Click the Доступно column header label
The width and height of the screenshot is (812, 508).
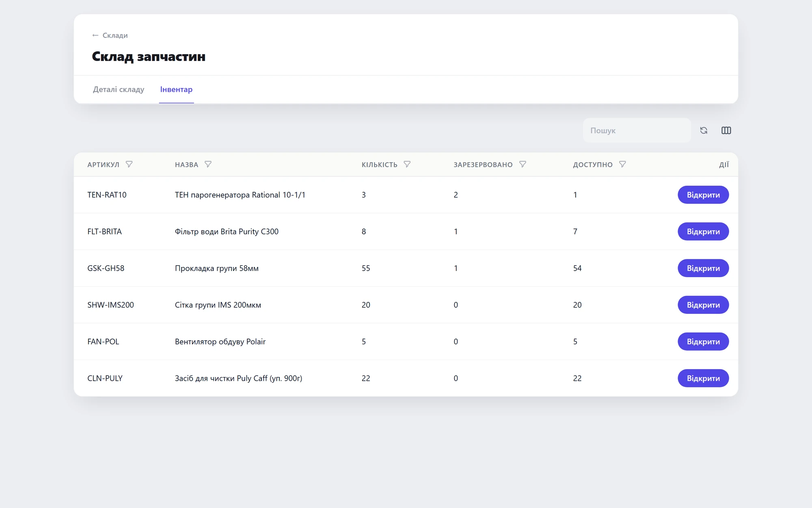593,165
